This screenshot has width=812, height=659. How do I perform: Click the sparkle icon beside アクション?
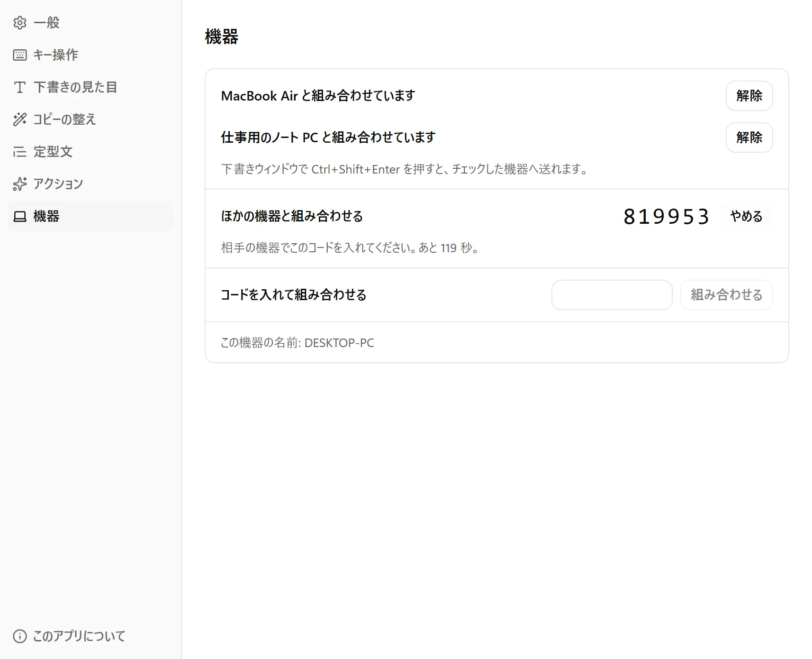tap(20, 184)
